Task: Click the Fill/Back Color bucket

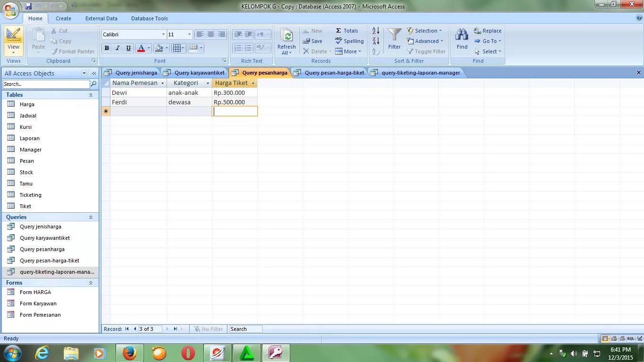Action: 159,48
